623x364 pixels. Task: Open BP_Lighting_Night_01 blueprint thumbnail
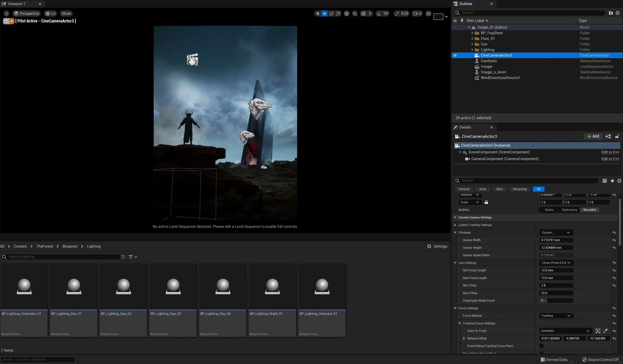pyautogui.click(x=272, y=287)
